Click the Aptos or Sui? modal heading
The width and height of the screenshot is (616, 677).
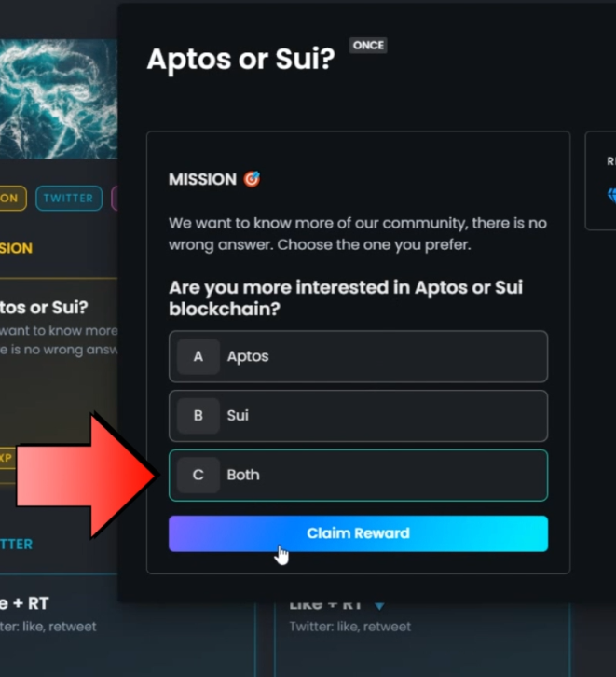click(240, 60)
